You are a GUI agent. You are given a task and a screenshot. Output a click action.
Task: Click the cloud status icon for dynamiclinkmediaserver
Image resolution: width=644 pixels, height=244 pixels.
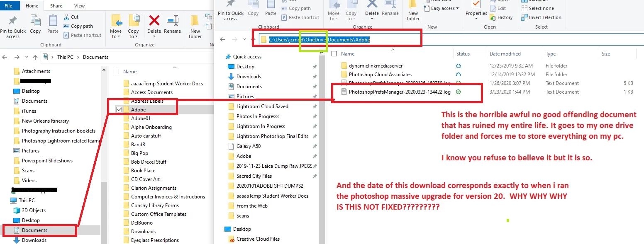click(x=459, y=66)
